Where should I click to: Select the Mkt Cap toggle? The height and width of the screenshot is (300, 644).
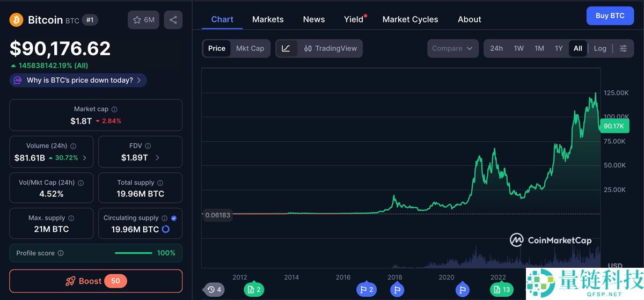click(x=250, y=48)
